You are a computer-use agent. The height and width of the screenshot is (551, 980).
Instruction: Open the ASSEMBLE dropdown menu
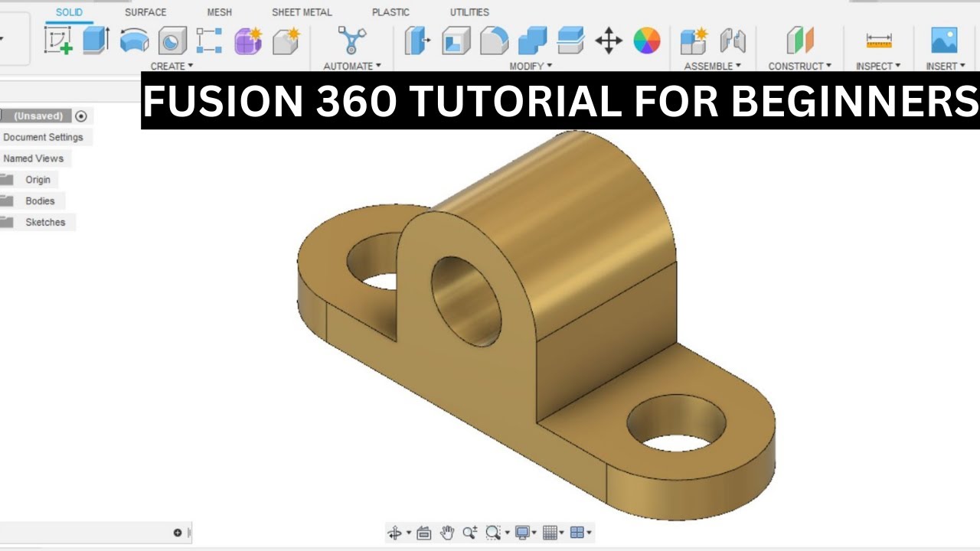click(x=713, y=67)
